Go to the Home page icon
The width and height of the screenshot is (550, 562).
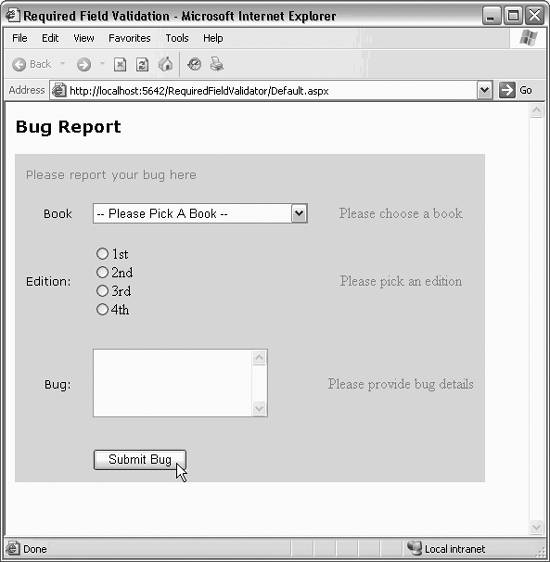166,64
